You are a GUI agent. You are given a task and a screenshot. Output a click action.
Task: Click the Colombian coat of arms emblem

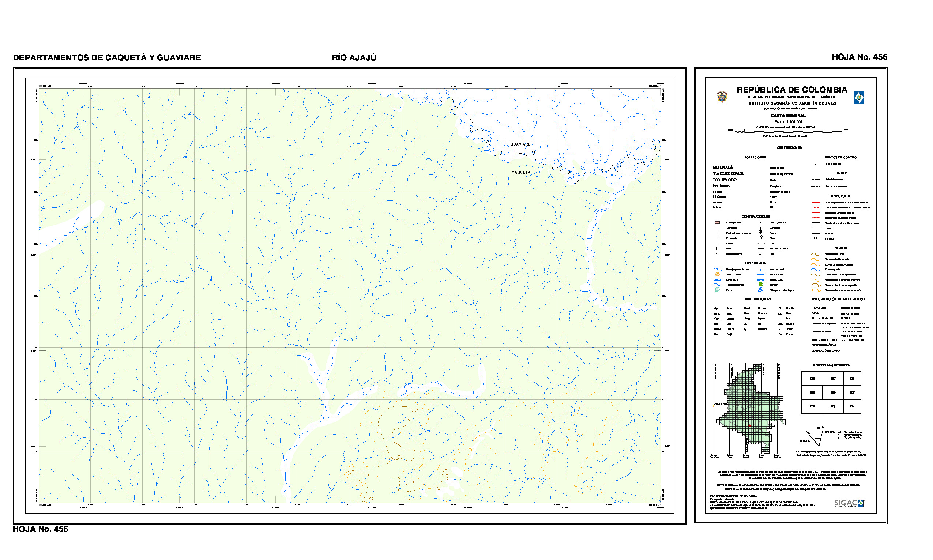coord(722,97)
